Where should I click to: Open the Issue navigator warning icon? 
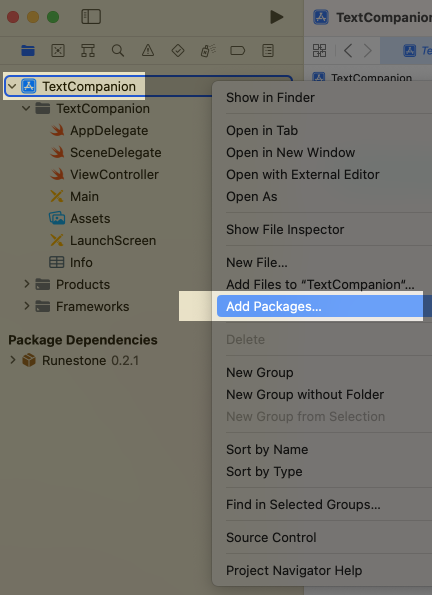[x=148, y=50]
